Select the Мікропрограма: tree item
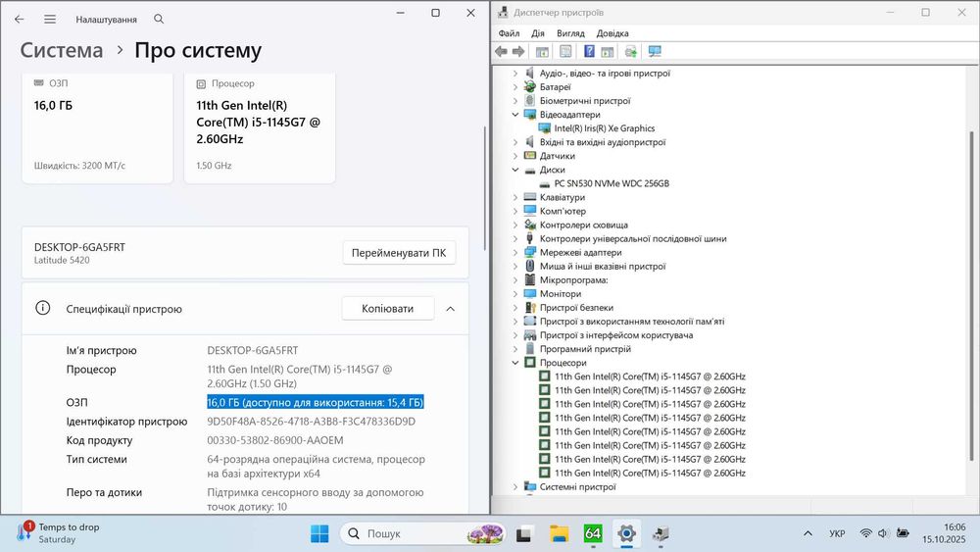980x552 pixels. [x=573, y=279]
